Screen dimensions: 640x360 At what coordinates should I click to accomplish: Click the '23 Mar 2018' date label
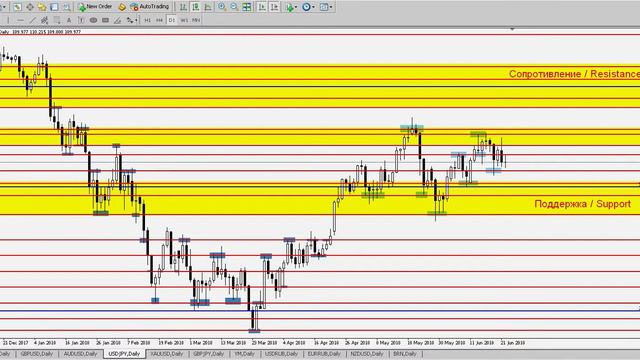tap(264, 343)
